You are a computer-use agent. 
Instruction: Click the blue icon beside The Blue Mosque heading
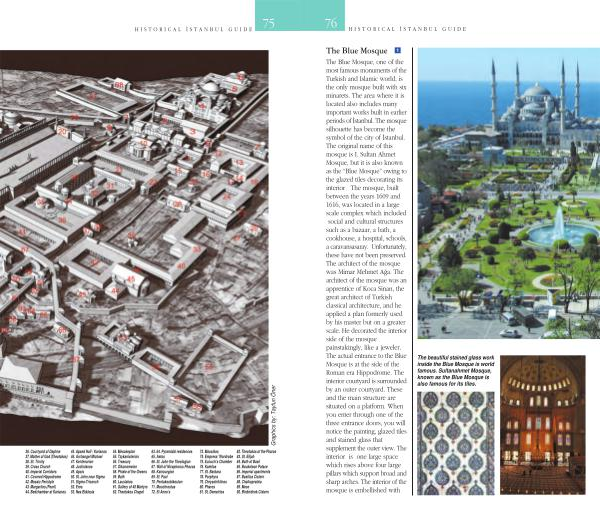click(399, 49)
